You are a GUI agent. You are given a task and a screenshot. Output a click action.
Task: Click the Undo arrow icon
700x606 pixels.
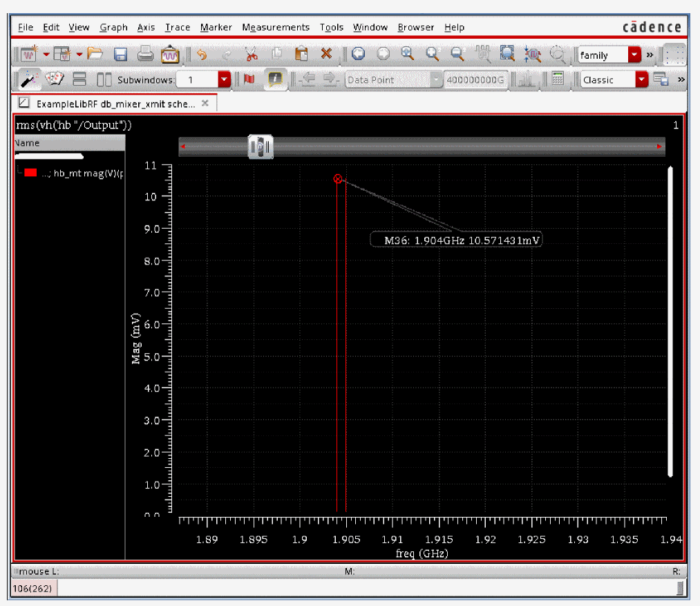(x=201, y=54)
